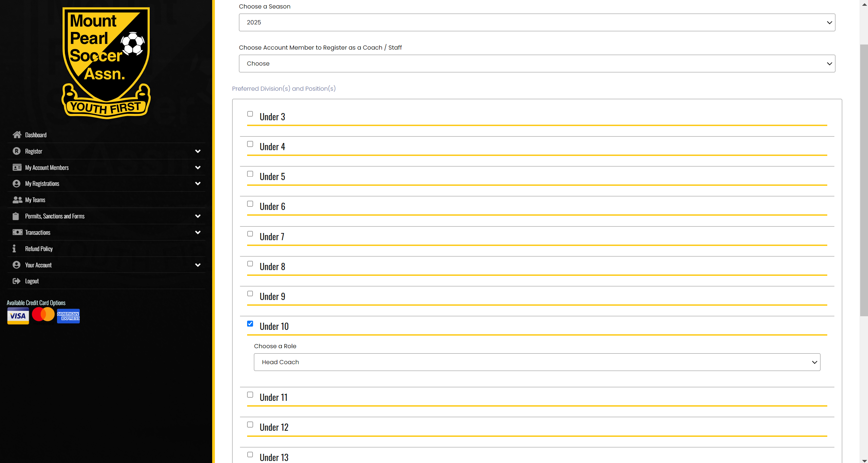Viewport: 868px width, 463px height.
Task: Go to Dashboard menu item
Action: pyautogui.click(x=106, y=135)
